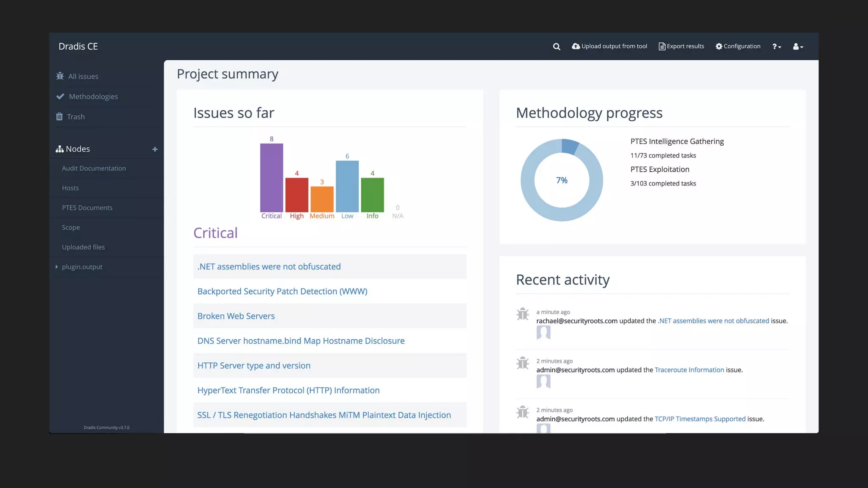Select the Hosts node
Image resolution: width=868 pixels, height=488 pixels.
[x=70, y=188]
